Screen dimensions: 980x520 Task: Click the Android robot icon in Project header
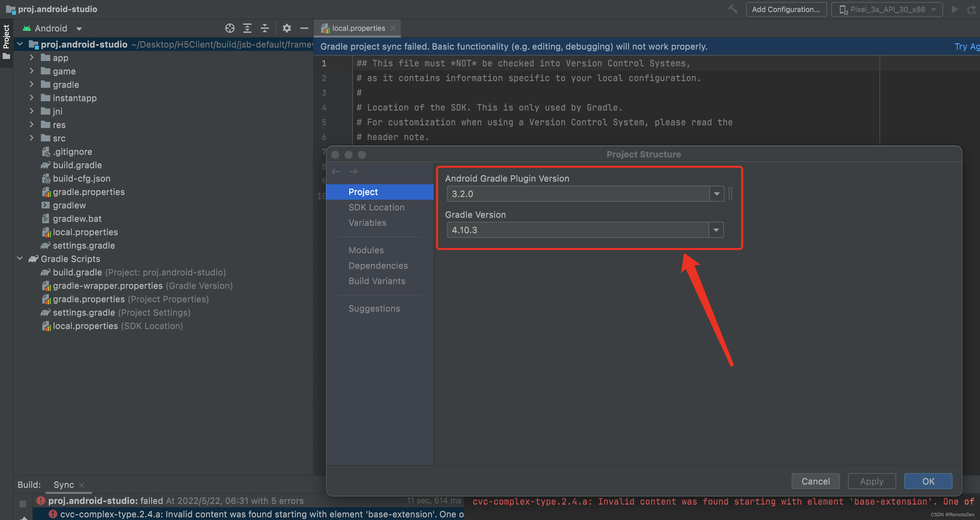point(26,28)
